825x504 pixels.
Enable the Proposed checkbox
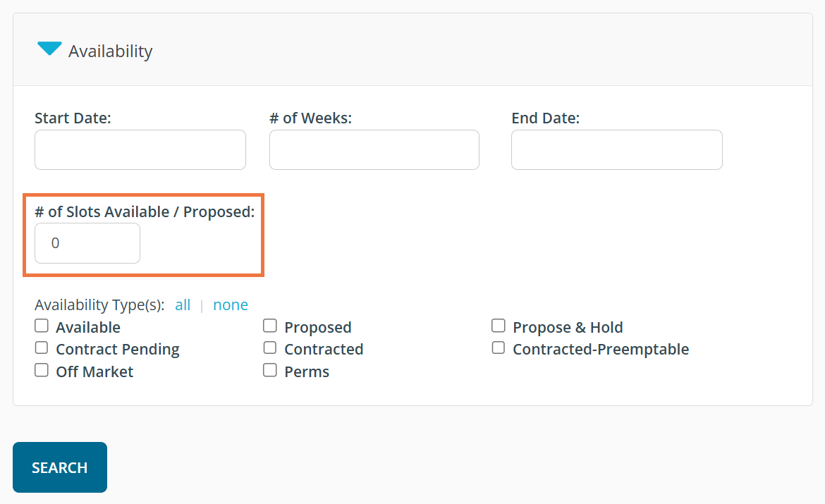pos(270,326)
